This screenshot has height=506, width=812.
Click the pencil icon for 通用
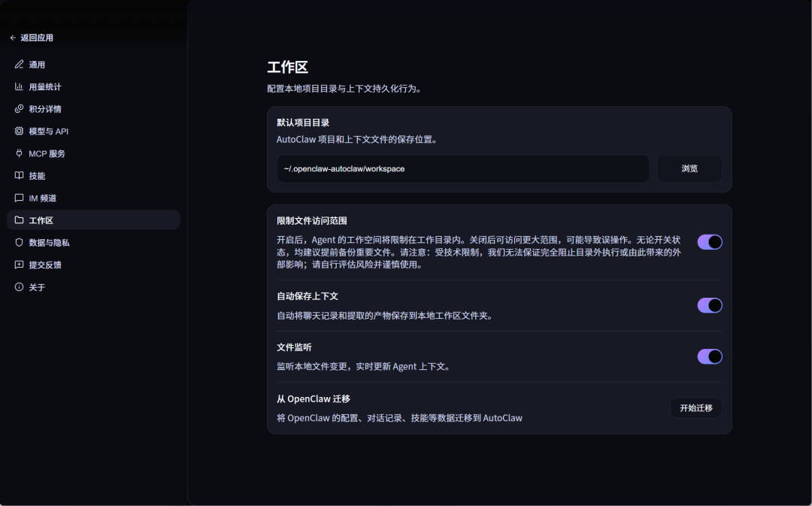(x=19, y=64)
